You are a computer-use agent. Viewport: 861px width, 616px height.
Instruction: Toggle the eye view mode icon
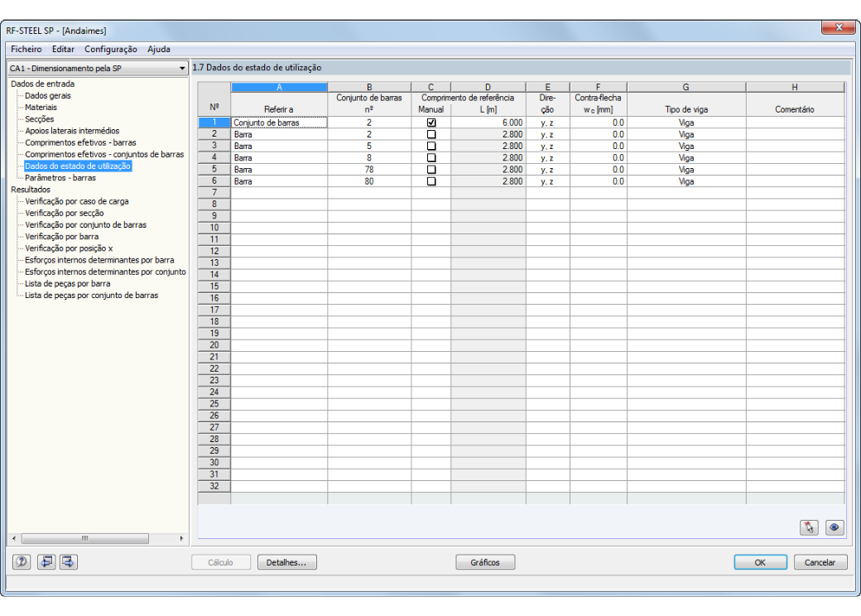835,527
